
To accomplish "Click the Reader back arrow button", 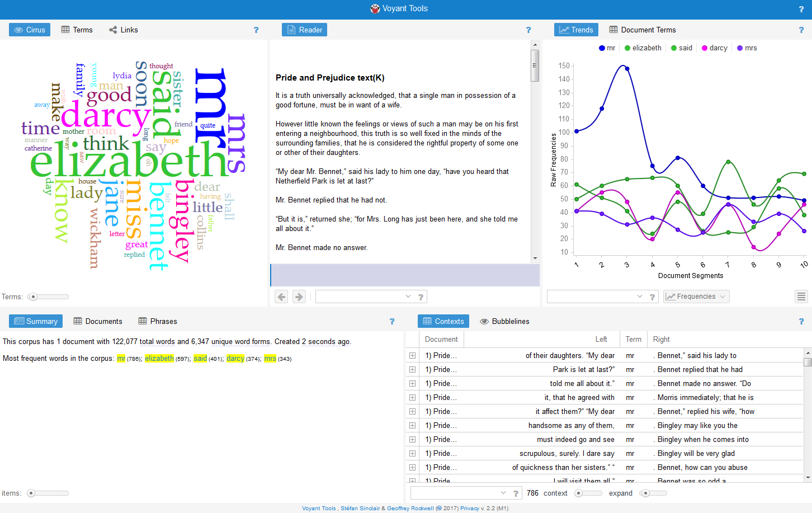I will coord(282,296).
